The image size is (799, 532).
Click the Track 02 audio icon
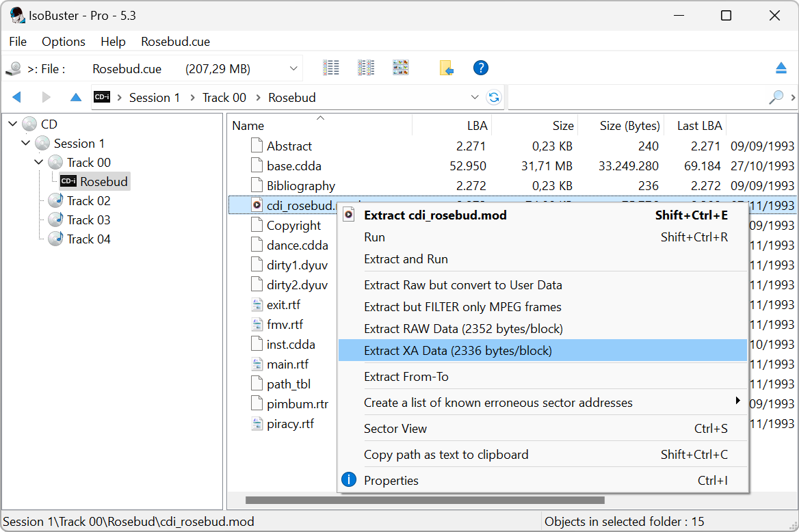(55, 200)
